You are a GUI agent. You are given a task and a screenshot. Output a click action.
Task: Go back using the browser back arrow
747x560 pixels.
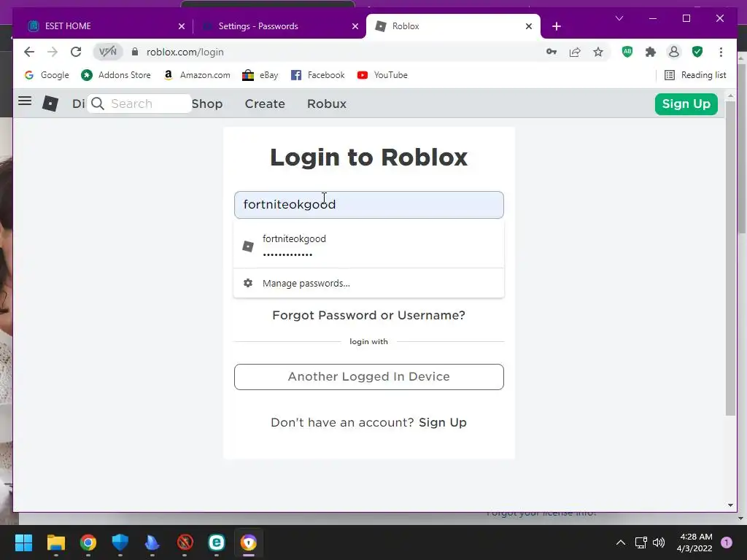[29, 52]
